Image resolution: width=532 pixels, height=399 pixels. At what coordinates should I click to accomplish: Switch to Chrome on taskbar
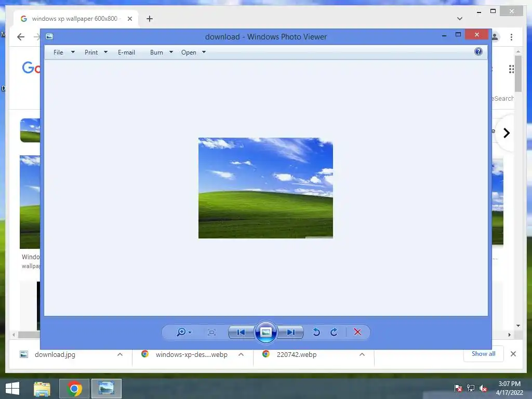click(74, 389)
